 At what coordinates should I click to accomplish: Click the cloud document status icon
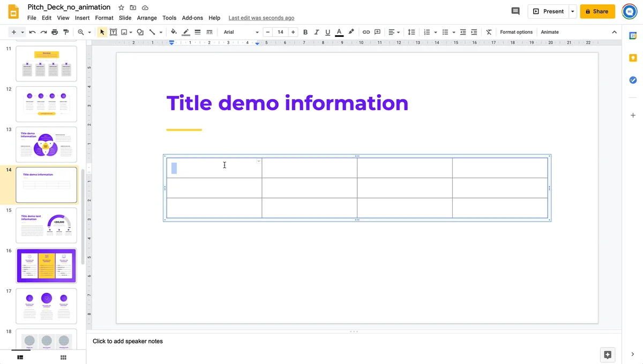145,7
